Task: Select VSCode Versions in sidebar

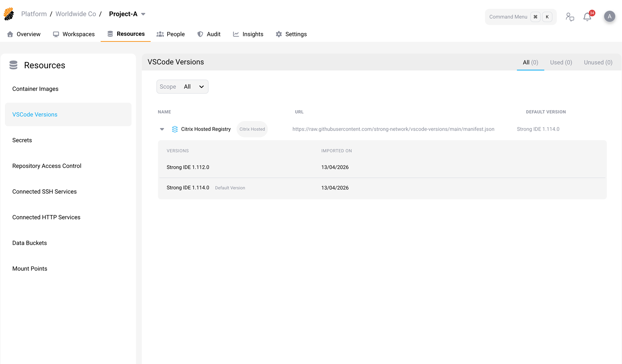Action: point(68,114)
